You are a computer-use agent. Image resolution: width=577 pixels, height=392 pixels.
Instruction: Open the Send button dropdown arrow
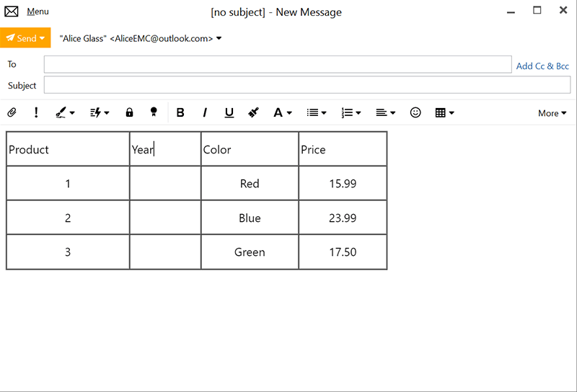click(43, 38)
